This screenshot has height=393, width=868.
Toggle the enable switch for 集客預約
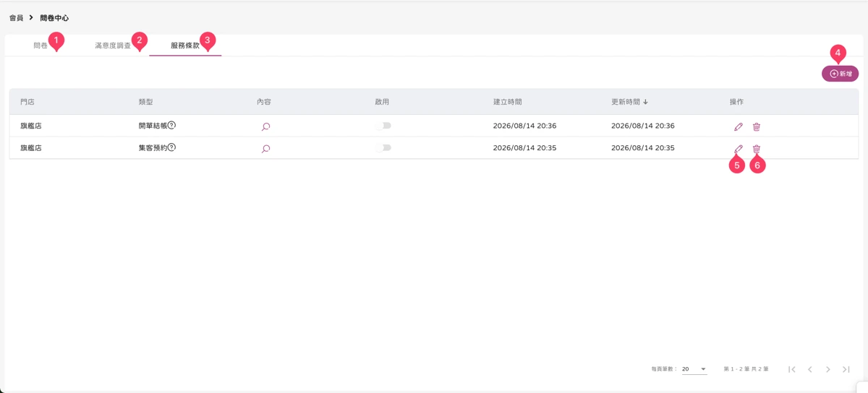[x=384, y=147]
